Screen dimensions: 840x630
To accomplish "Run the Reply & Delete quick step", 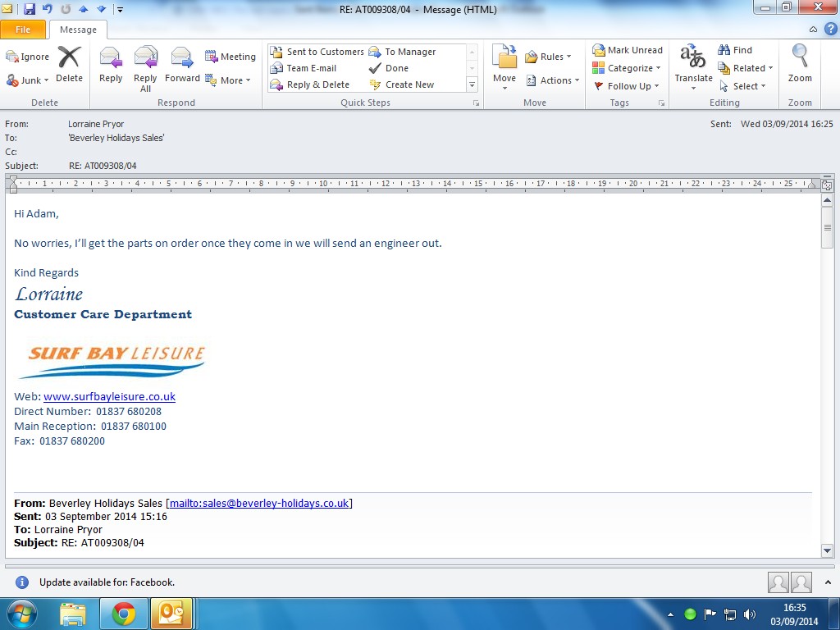I will (309, 84).
